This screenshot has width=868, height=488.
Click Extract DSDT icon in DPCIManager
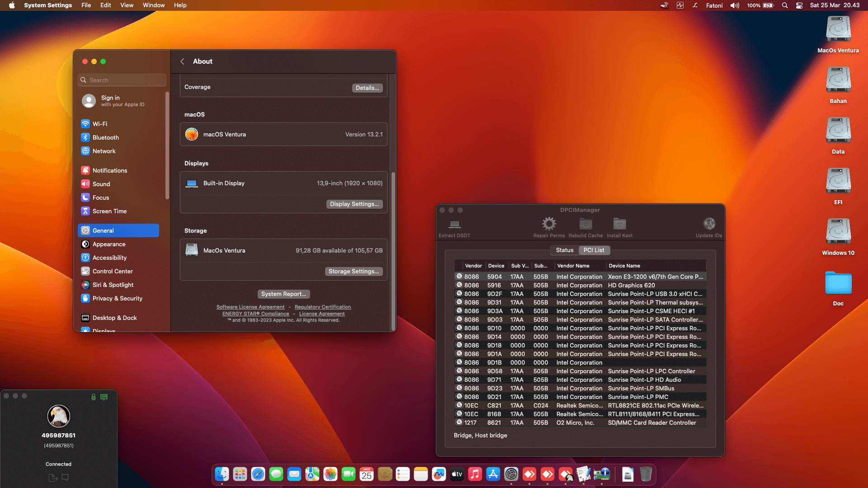tap(454, 224)
